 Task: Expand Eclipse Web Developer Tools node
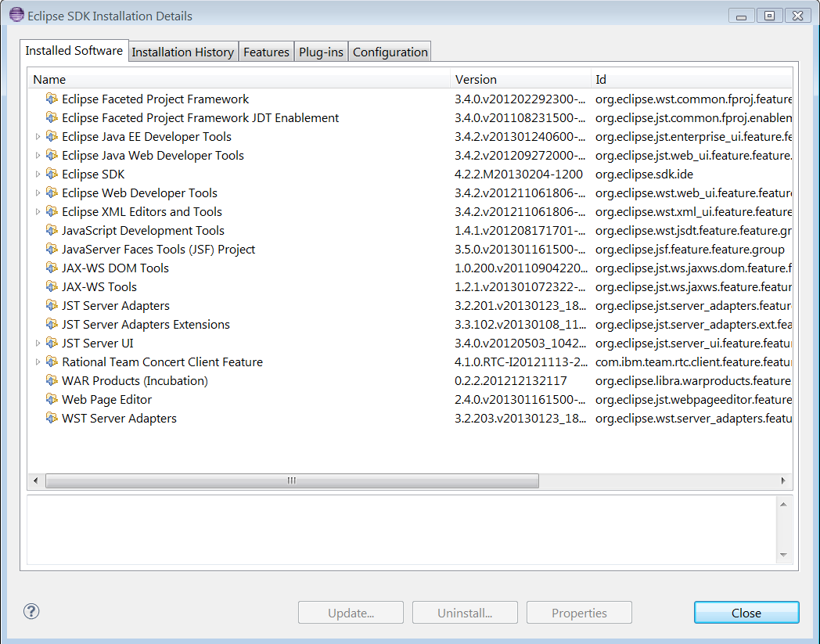pos(38,193)
